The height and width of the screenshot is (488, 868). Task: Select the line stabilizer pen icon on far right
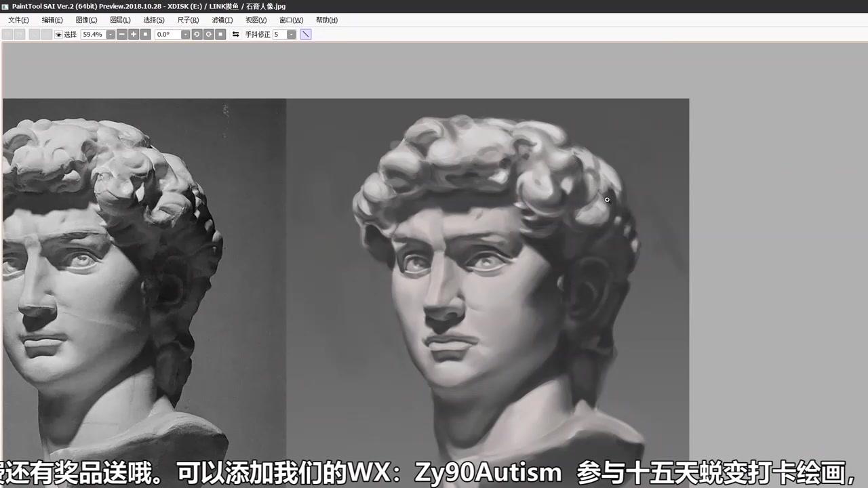[305, 34]
